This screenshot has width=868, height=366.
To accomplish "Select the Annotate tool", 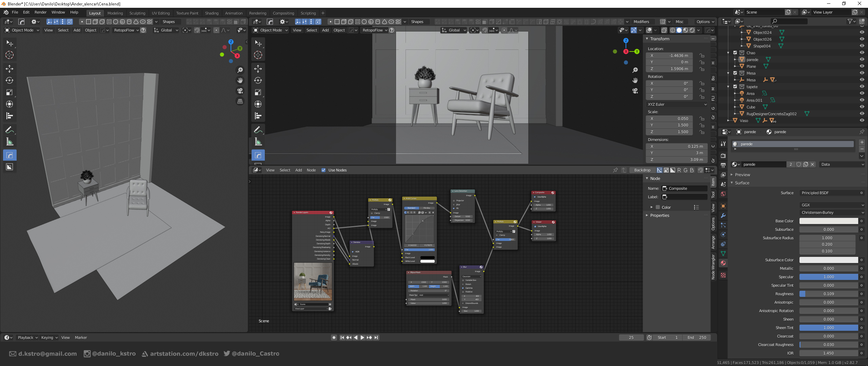I will pyautogui.click(x=9, y=129).
